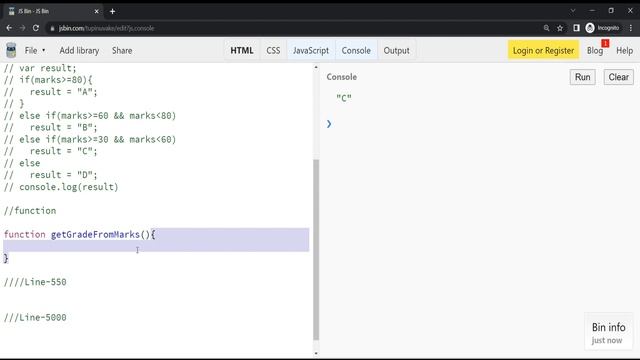The image size is (640, 360).
Task: Open the Bin info panel
Action: tap(609, 332)
